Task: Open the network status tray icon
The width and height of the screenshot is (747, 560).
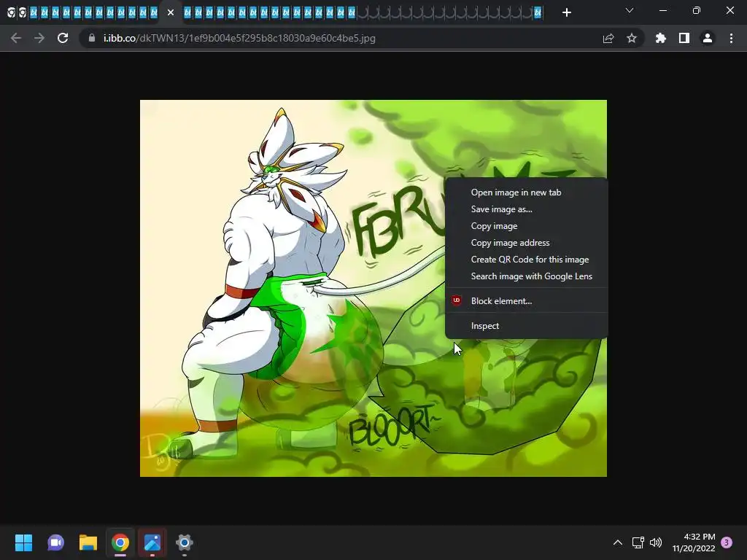Action: (x=638, y=542)
